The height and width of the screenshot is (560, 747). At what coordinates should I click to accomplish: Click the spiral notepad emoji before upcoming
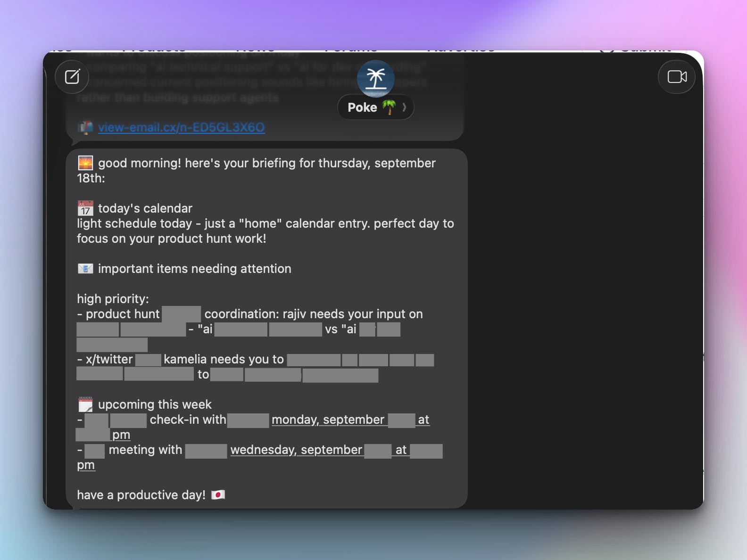(x=85, y=404)
